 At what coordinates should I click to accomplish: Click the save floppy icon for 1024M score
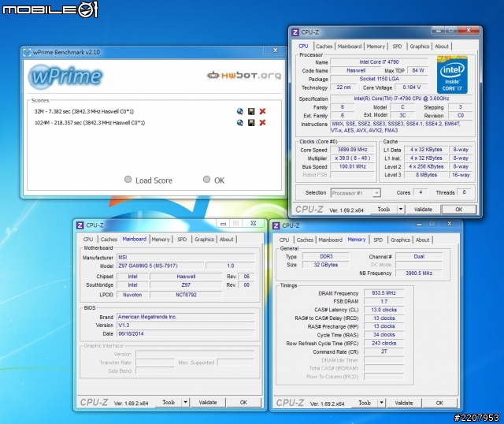pos(251,123)
